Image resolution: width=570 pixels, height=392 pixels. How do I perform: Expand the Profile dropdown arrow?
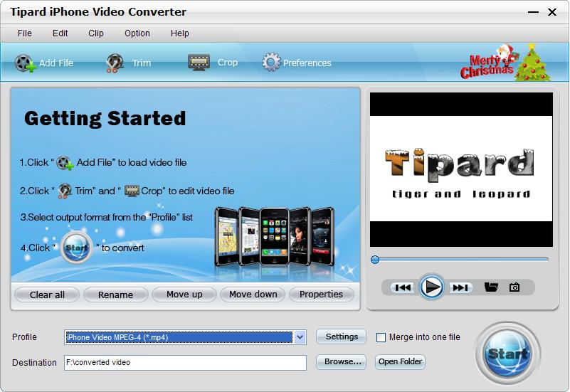tap(300, 337)
